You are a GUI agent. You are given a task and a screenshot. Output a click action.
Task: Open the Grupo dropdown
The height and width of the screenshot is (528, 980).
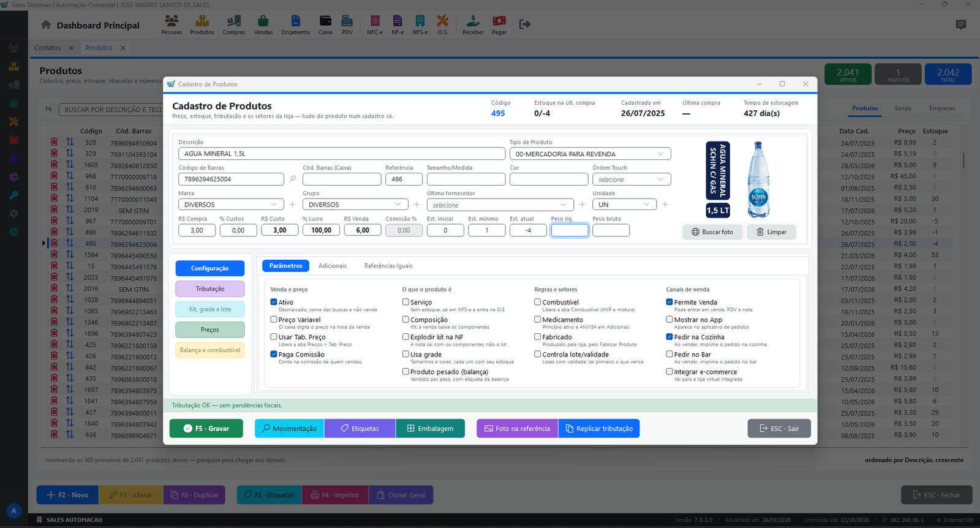[x=355, y=205]
